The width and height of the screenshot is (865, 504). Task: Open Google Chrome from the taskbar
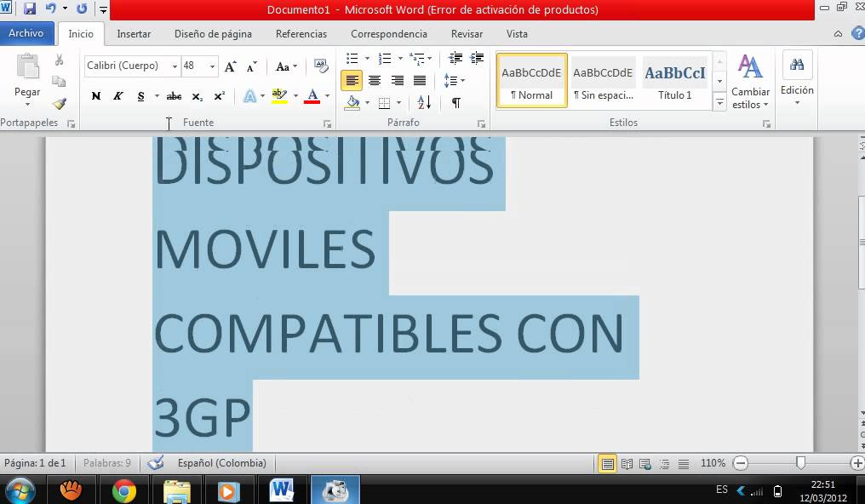click(x=124, y=490)
